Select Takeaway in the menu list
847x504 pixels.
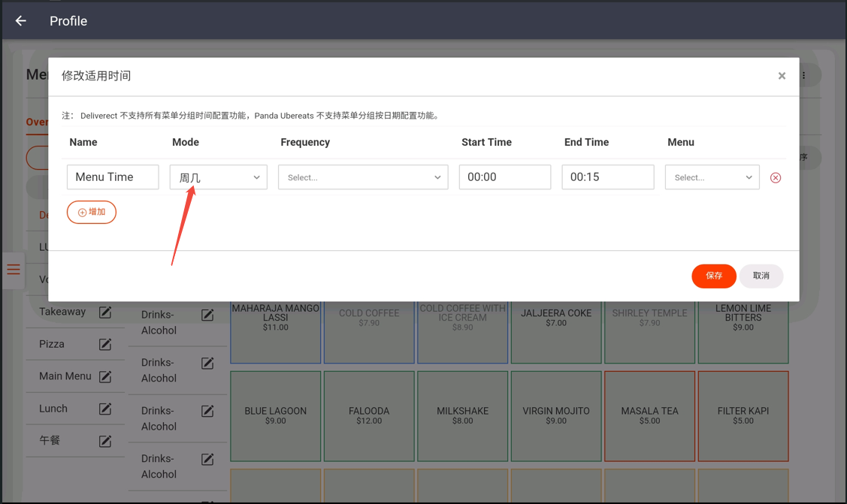click(62, 312)
